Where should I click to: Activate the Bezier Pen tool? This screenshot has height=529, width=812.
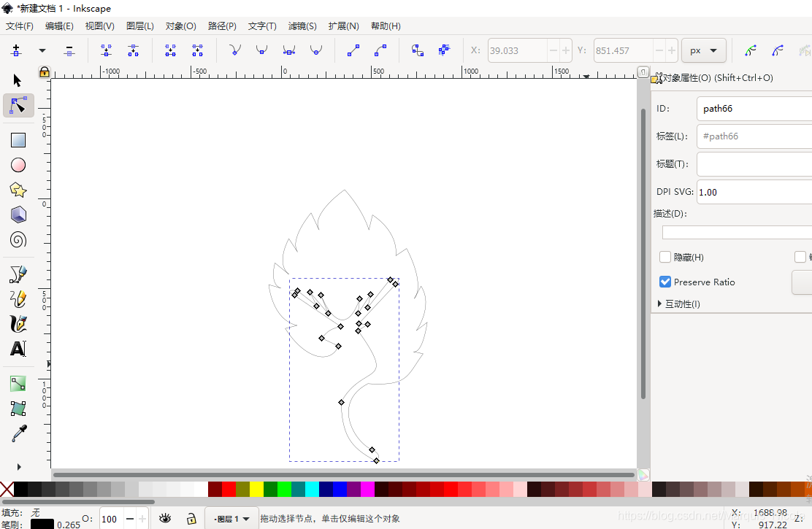point(18,274)
